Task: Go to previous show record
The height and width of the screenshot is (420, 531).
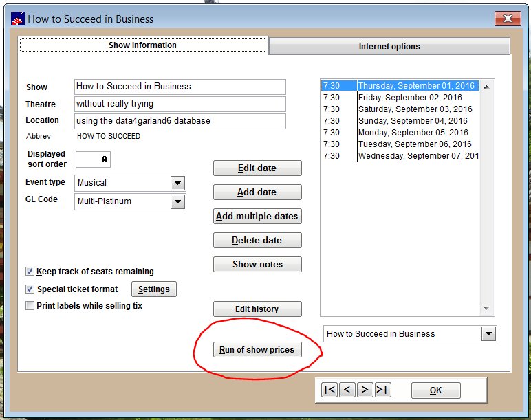Action: pyautogui.click(x=347, y=390)
